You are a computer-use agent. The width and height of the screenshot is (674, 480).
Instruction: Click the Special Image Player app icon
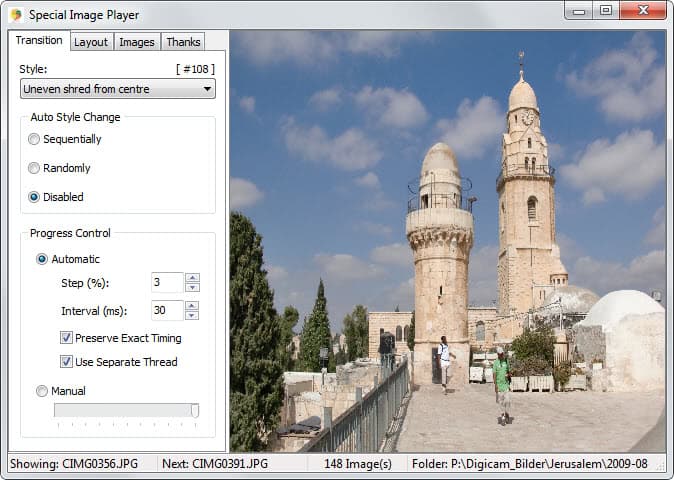(15, 14)
